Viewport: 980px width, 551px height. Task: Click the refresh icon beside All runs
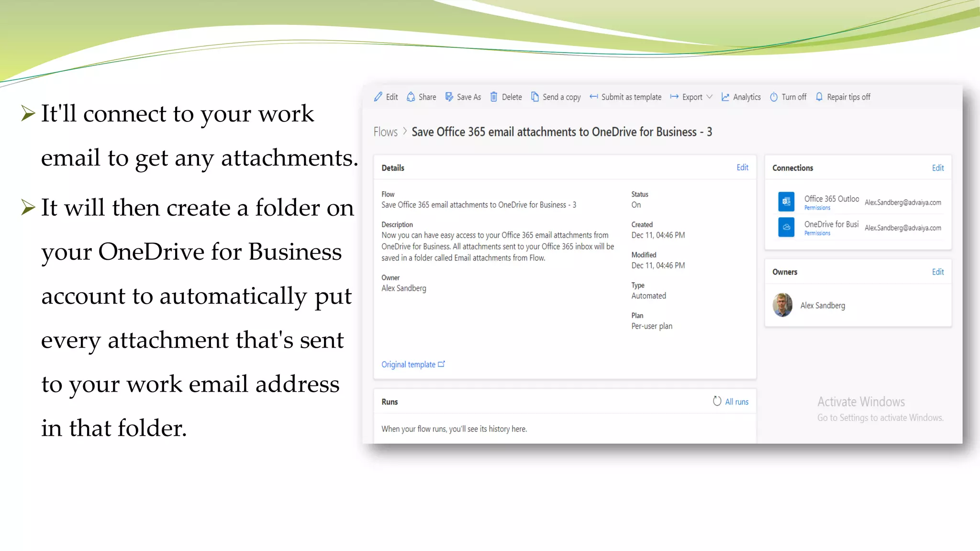click(717, 401)
